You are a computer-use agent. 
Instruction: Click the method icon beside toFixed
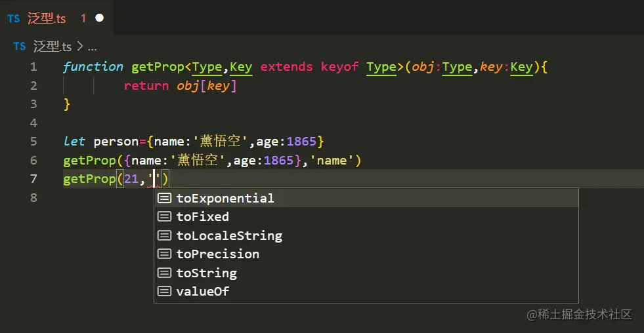[x=165, y=217]
